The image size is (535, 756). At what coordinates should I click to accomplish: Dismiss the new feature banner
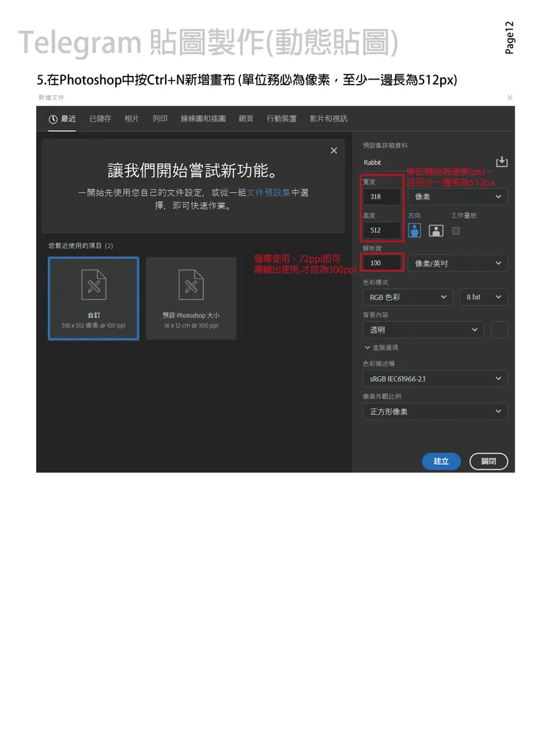tap(334, 151)
